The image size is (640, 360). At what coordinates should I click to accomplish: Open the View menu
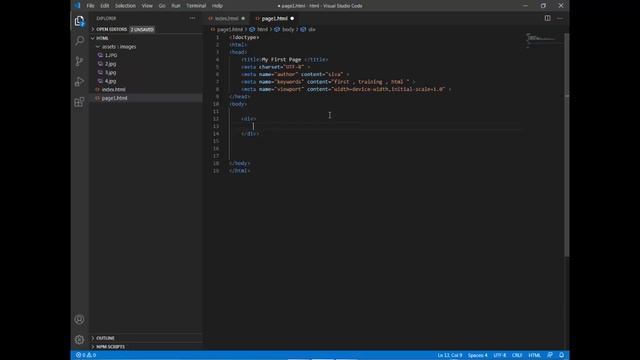pyautogui.click(x=147, y=6)
